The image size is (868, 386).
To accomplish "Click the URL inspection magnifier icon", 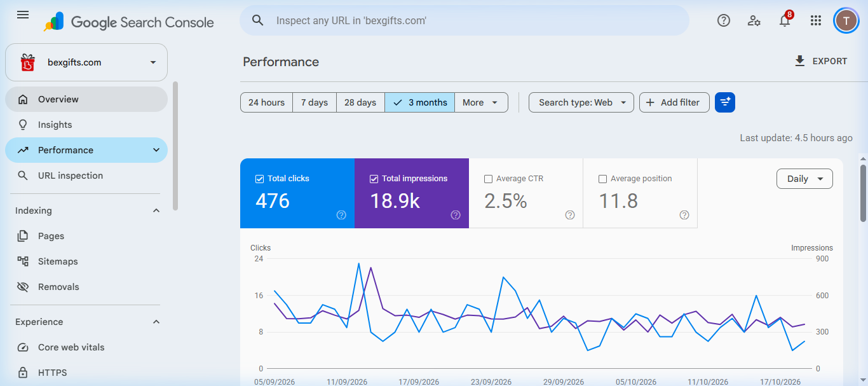I will pyautogui.click(x=23, y=176).
